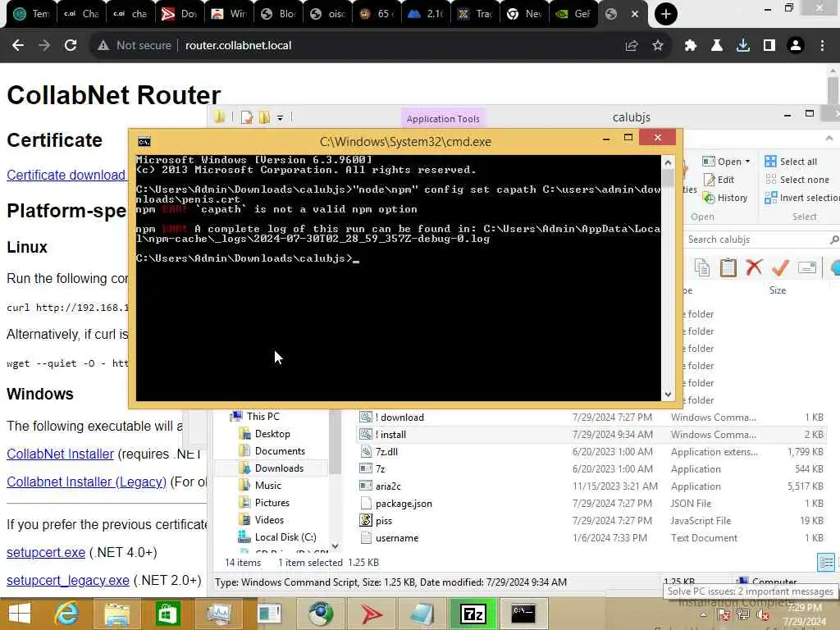Click Collabnet Installer (Legacy) link

tap(86, 482)
